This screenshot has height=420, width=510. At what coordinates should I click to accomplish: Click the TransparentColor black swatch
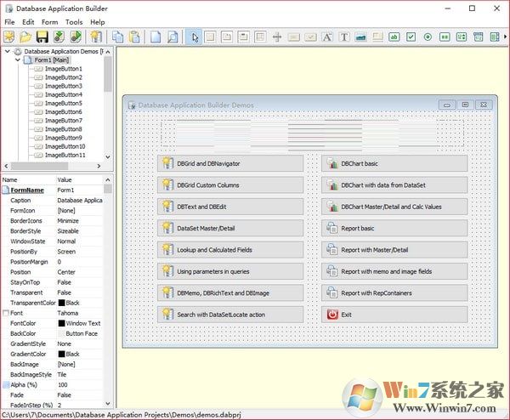click(x=61, y=303)
